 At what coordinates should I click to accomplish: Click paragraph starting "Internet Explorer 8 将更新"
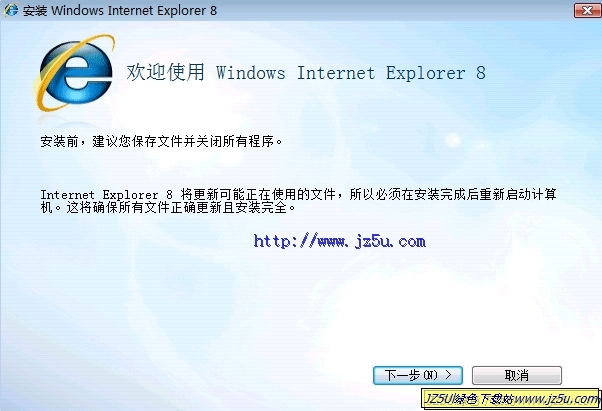click(x=298, y=201)
